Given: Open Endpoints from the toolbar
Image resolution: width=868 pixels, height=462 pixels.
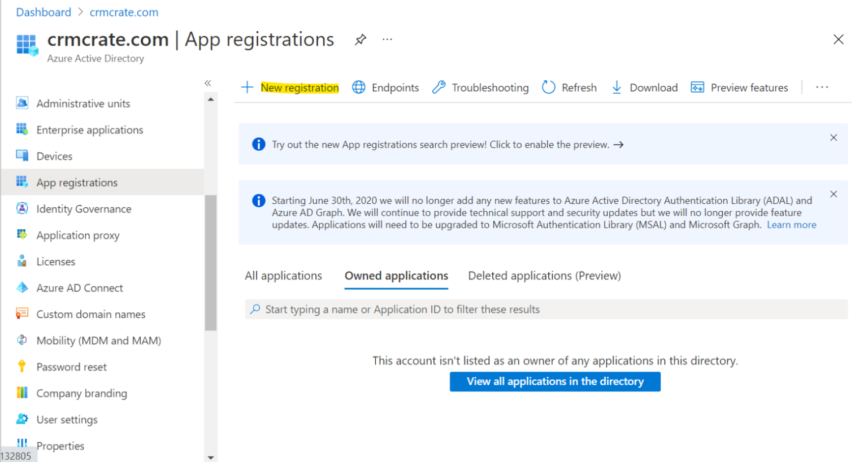Looking at the screenshot, I should [x=385, y=88].
